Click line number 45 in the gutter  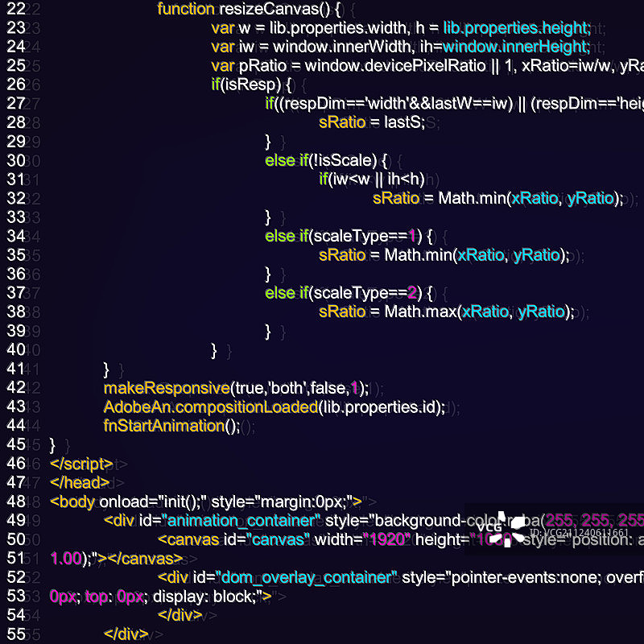click(x=15, y=444)
